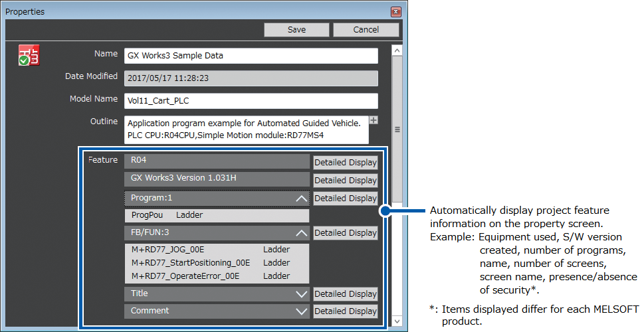Close the Properties dialog window
The image size is (644, 332).
point(395,12)
